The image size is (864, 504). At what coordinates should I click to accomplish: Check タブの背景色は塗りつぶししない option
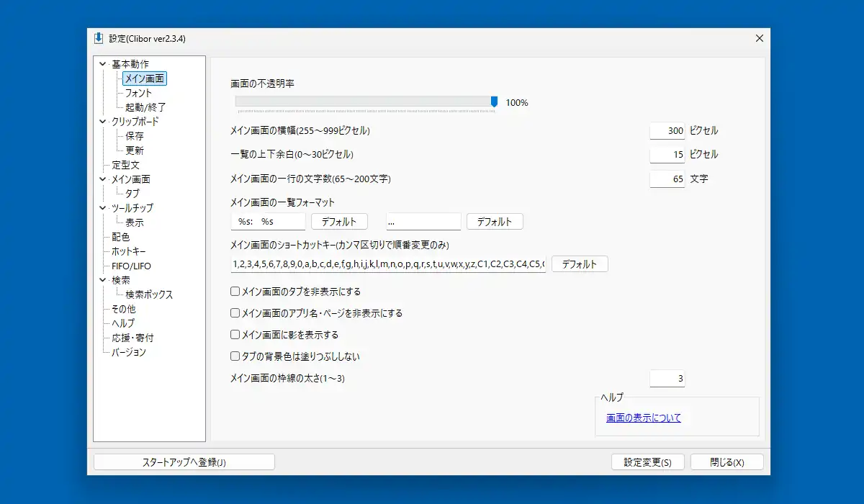coord(235,356)
